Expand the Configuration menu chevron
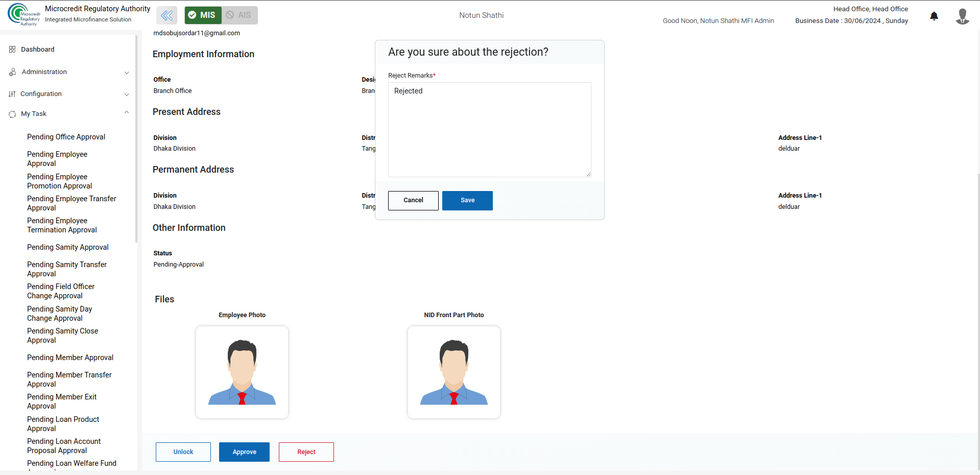 (127, 94)
